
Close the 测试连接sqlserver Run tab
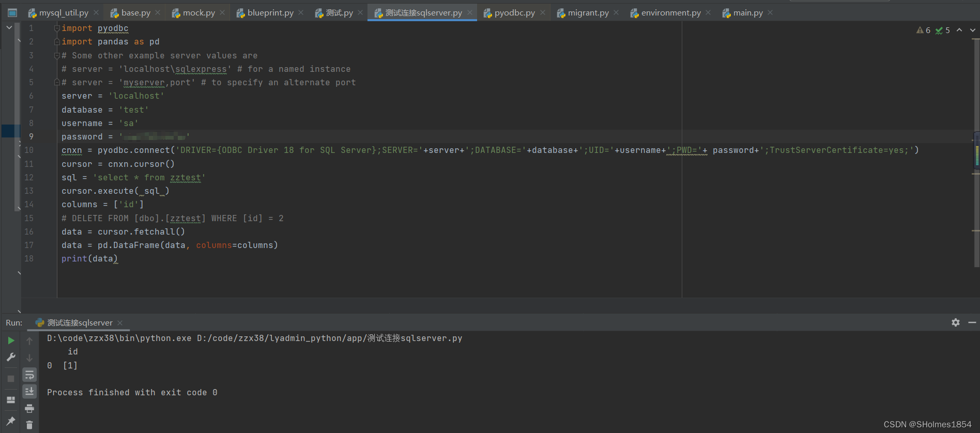[x=120, y=323]
